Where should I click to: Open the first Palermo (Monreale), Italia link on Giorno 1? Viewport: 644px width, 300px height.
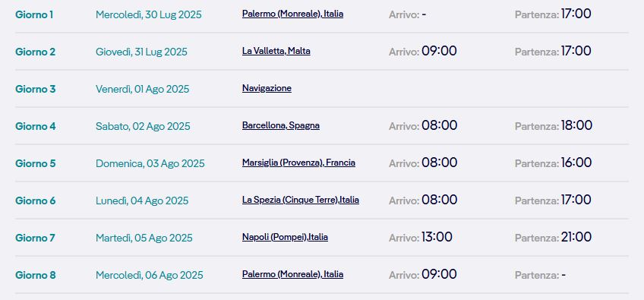pyautogui.click(x=292, y=14)
